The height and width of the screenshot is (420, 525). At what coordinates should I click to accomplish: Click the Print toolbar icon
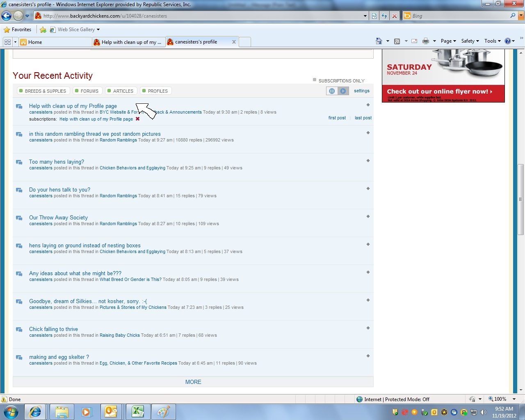pyautogui.click(x=426, y=41)
